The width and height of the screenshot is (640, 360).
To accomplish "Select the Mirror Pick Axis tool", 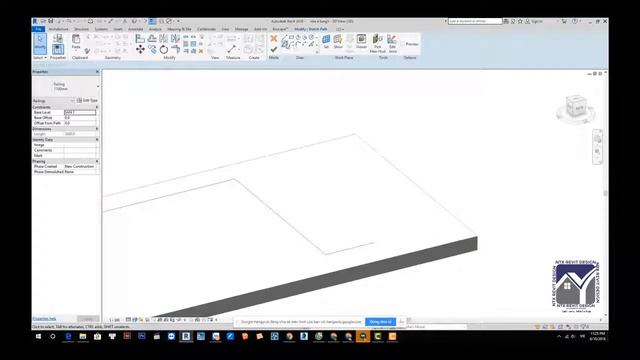I will point(164,38).
